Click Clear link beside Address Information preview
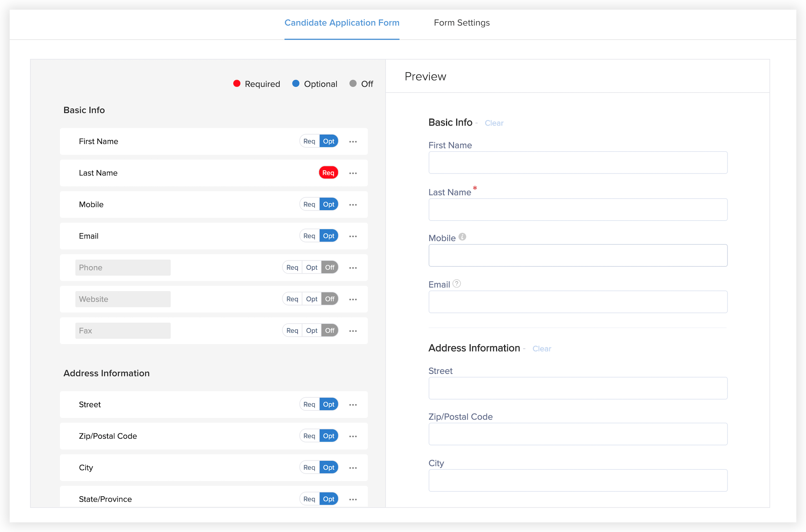Image resolution: width=806 pixels, height=532 pixels. pos(541,349)
